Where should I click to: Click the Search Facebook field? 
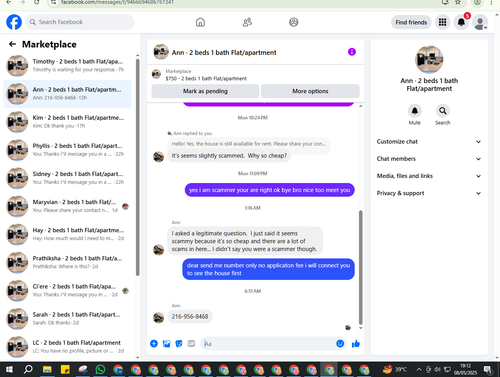[x=80, y=22]
